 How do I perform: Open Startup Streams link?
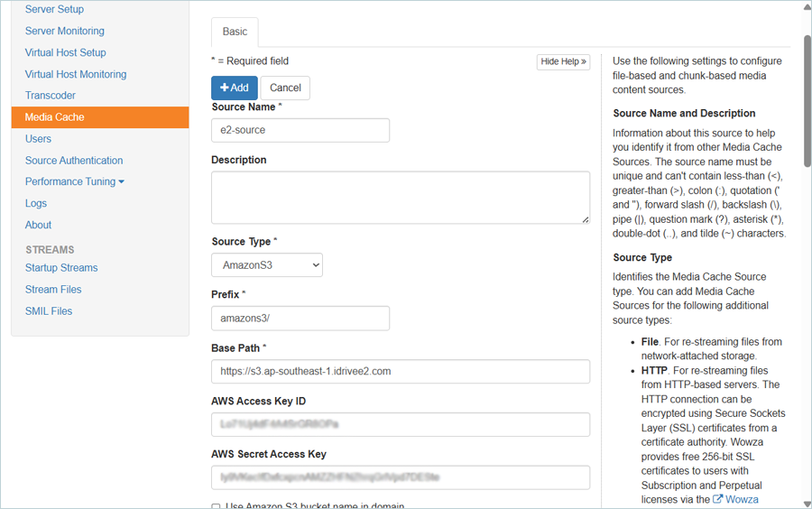click(61, 268)
